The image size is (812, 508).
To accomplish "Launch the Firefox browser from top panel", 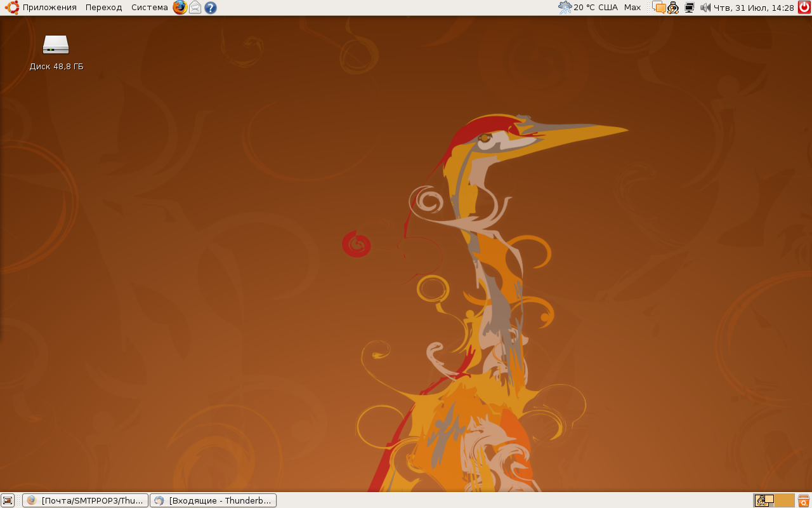I will coord(180,8).
